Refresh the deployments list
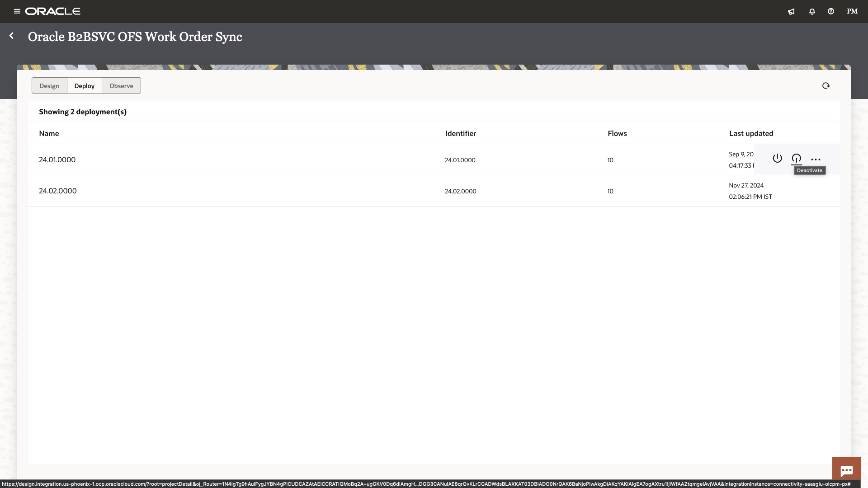This screenshot has width=868, height=488. click(826, 85)
